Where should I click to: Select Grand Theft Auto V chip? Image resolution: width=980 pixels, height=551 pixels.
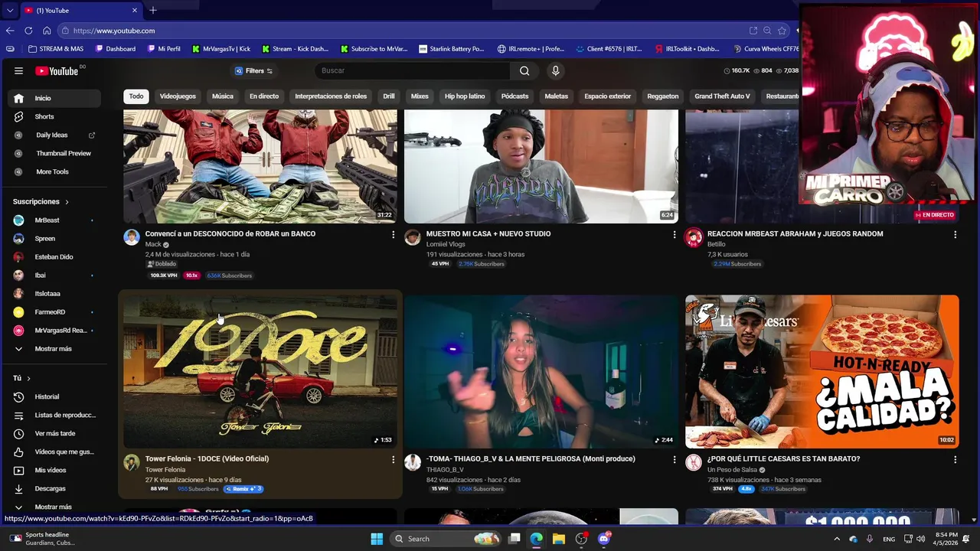point(722,96)
